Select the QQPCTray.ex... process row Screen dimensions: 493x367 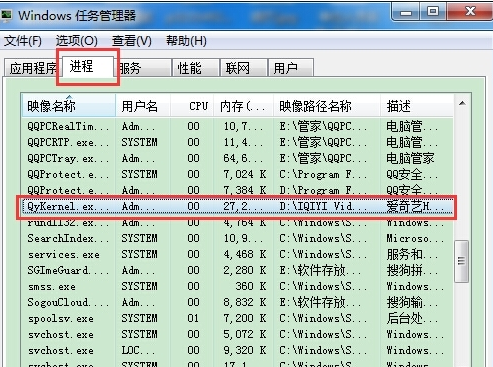coord(237,158)
